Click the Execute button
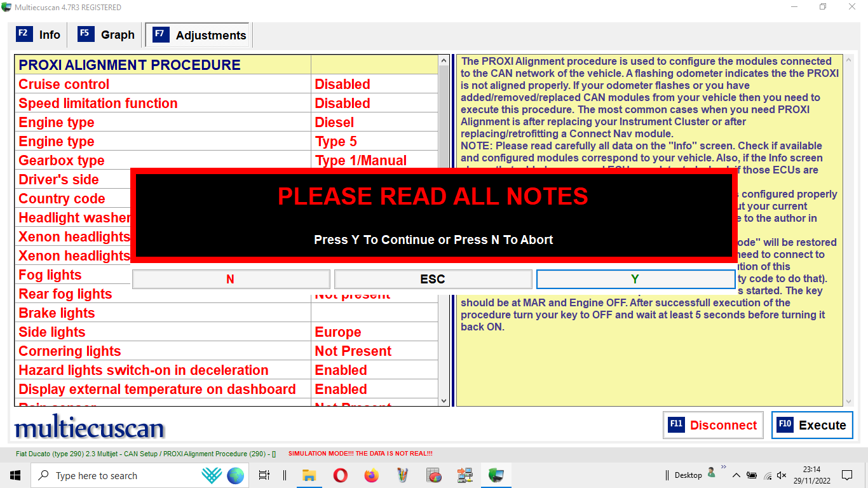This screenshot has height=488, width=868. pos(812,425)
